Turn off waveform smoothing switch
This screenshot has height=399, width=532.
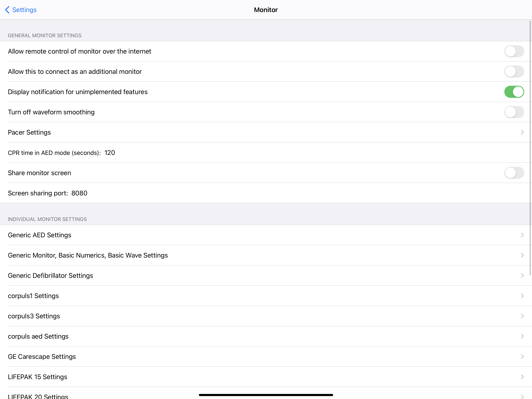click(x=514, y=112)
